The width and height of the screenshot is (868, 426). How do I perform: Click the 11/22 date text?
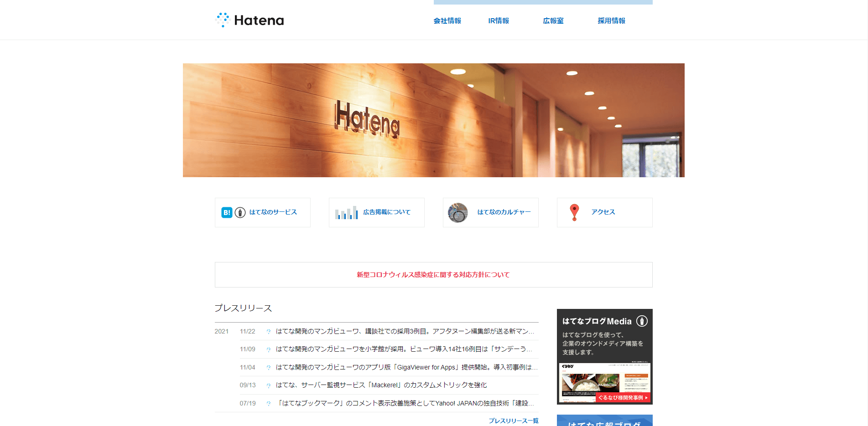[248, 331]
